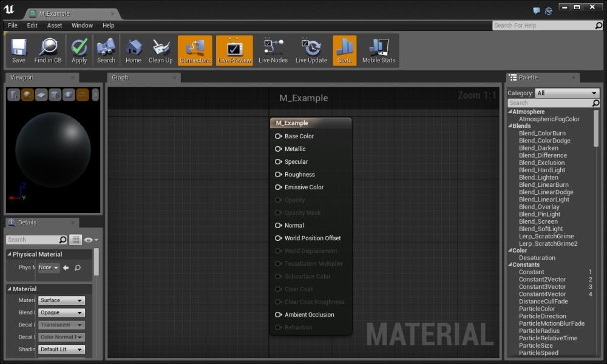Open the Window menu
The width and height of the screenshot is (607, 364).
[81, 25]
